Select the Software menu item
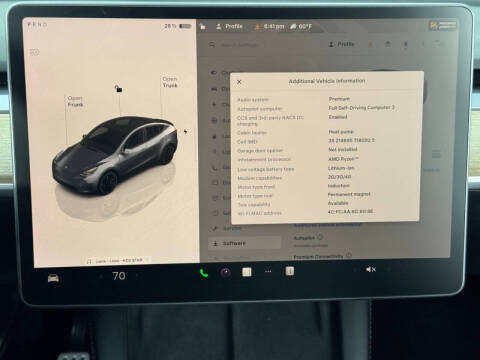480x360 pixels. coord(244,243)
